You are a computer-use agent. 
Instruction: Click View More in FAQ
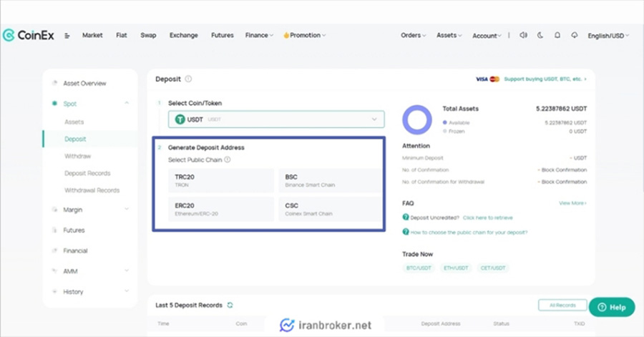tap(572, 203)
